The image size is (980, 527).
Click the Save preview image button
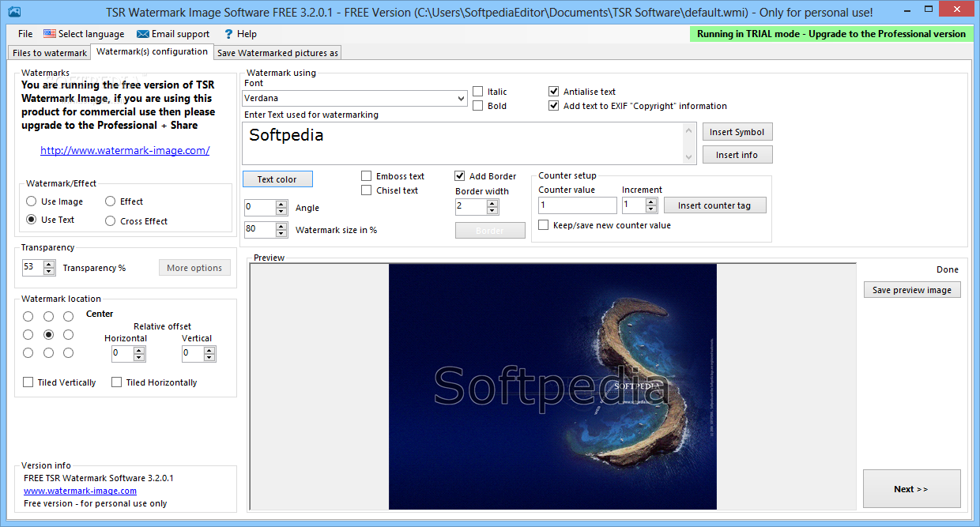click(912, 290)
